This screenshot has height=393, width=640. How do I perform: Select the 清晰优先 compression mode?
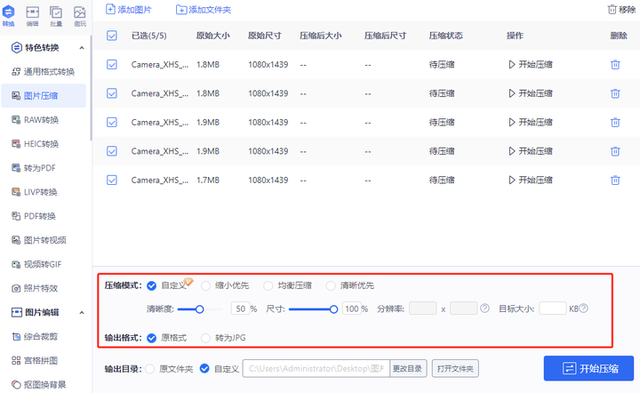pos(331,286)
